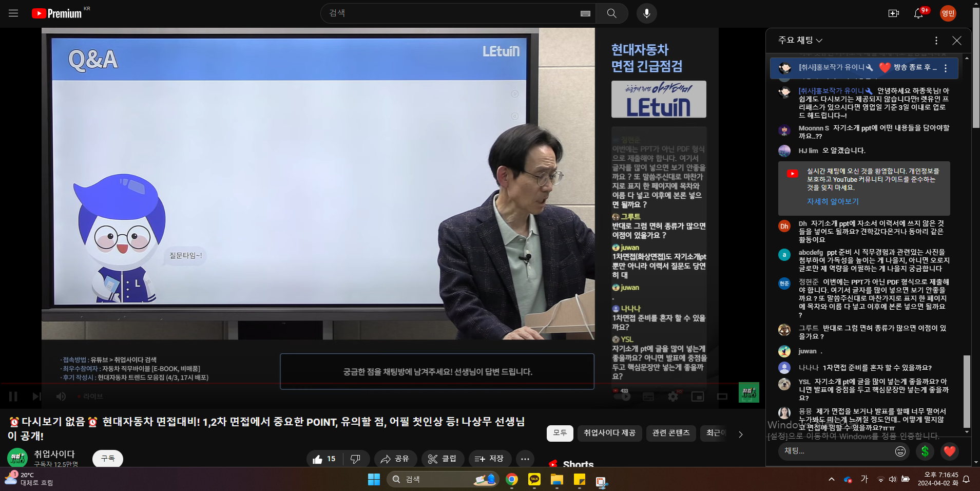
Task: Toggle theater mode view
Action: click(722, 396)
